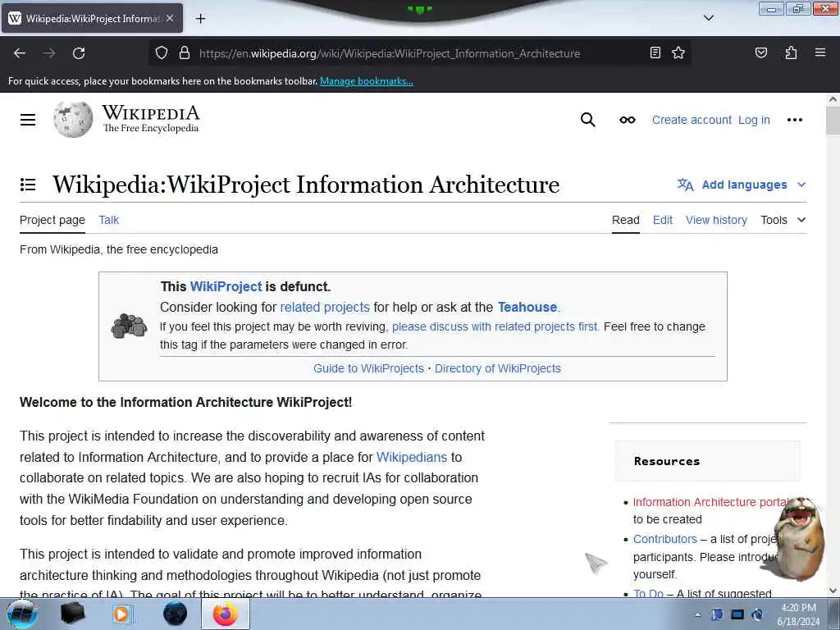Click the network tray icon

pyautogui.click(x=737, y=615)
